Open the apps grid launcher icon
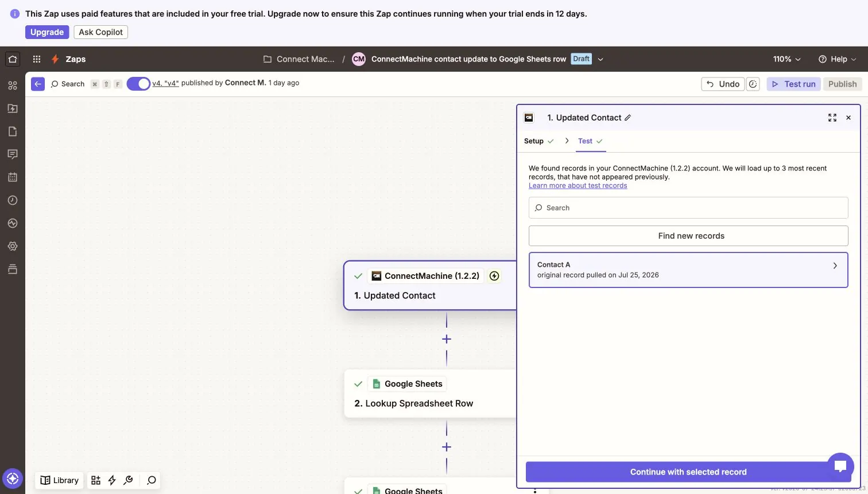 [37, 59]
